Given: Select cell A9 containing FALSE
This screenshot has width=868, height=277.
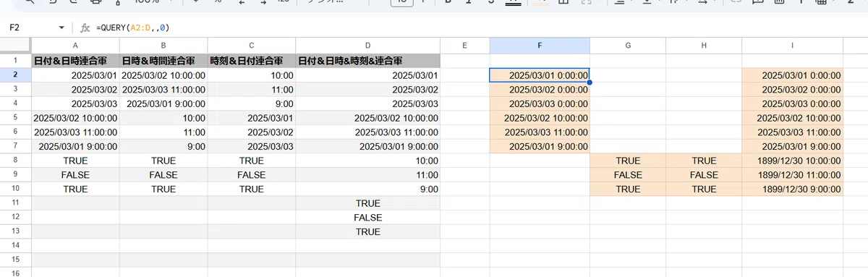Looking at the screenshot, I should click(75, 175).
